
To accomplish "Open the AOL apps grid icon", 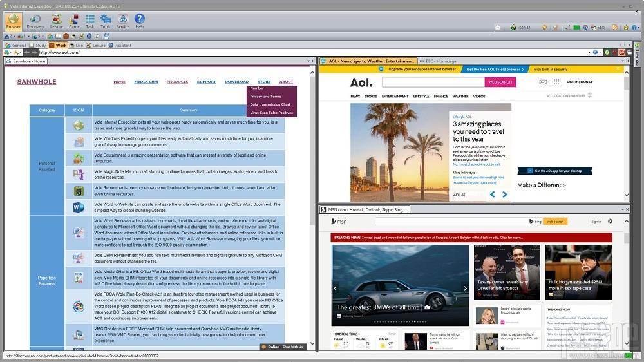I will [556, 82].
